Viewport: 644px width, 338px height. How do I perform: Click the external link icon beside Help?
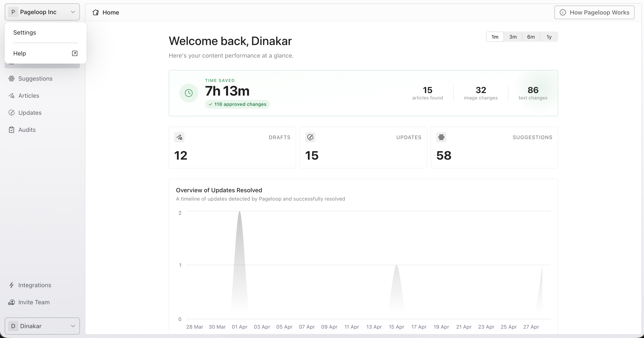75,53
